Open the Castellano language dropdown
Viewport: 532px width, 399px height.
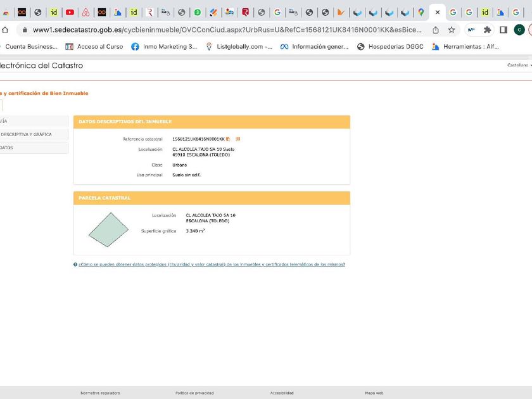(x=519, y=65)
